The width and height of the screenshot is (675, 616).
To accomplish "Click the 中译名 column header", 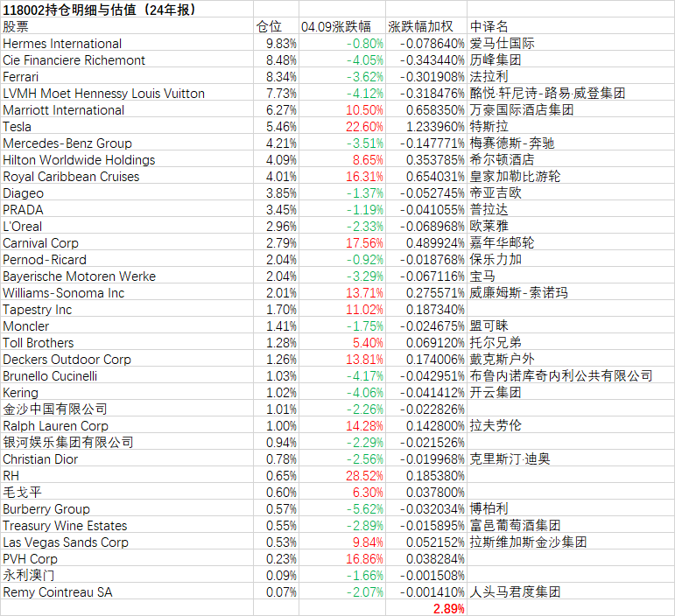I will click(571, 25).
